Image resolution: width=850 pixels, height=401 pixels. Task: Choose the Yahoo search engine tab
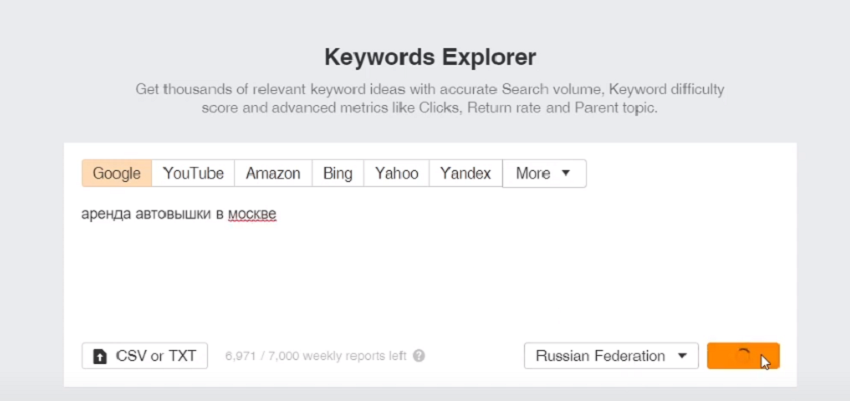pyautogui.click(x=397, y=173)
